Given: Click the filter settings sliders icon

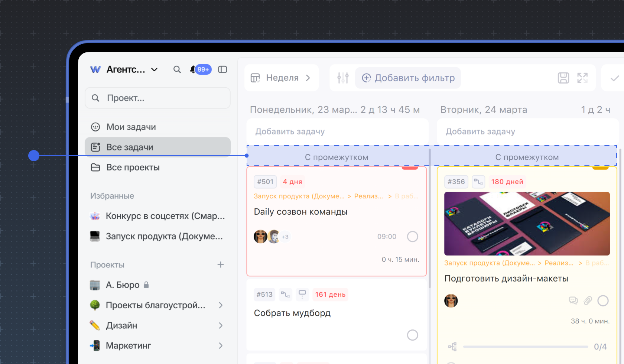Looking at the screenshot, I should [x=342, y=78].
